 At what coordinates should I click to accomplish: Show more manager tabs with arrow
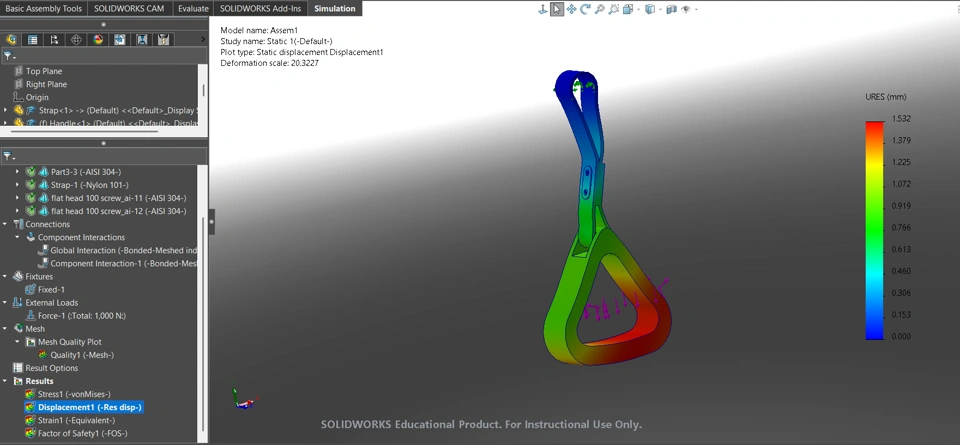[x=203, y=39]
